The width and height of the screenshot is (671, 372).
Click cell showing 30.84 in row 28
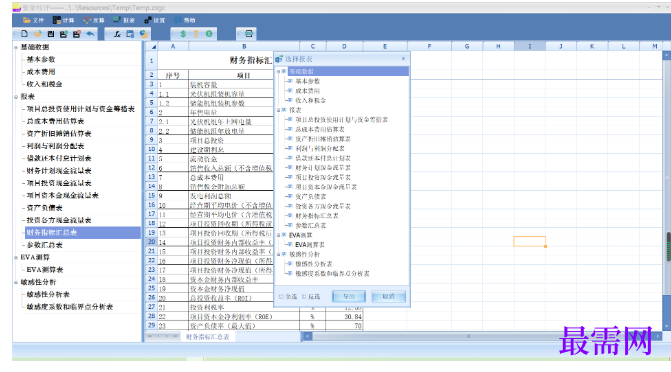click(x=344, y=316)
